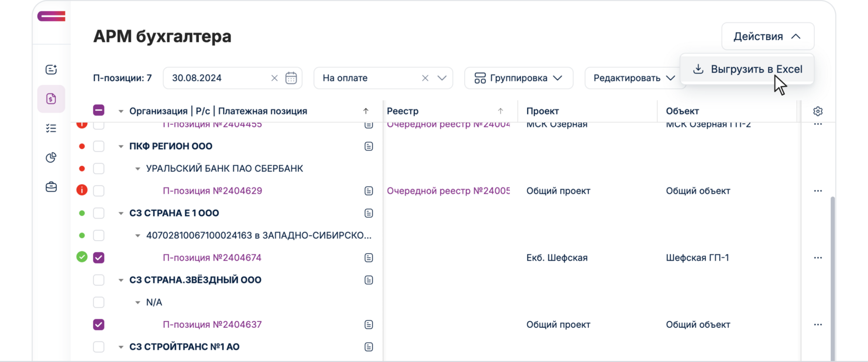Open the calendar date picker icon
The width and height of the screenshot is (868, 362).
click(291, 78)
